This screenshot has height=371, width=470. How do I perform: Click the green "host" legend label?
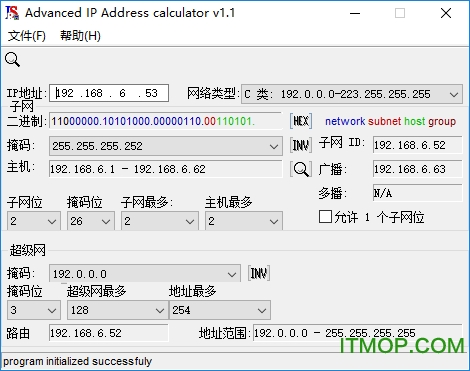click(x=415, y=121)
